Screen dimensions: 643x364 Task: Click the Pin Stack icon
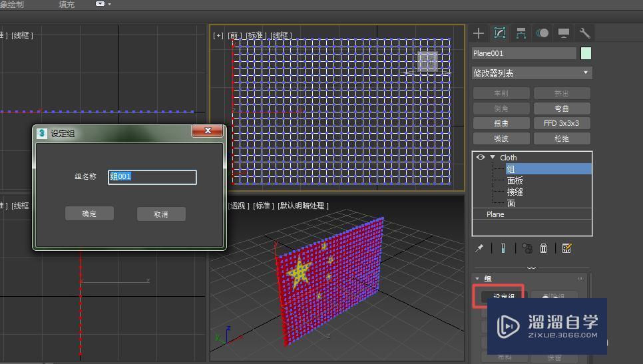479,248
